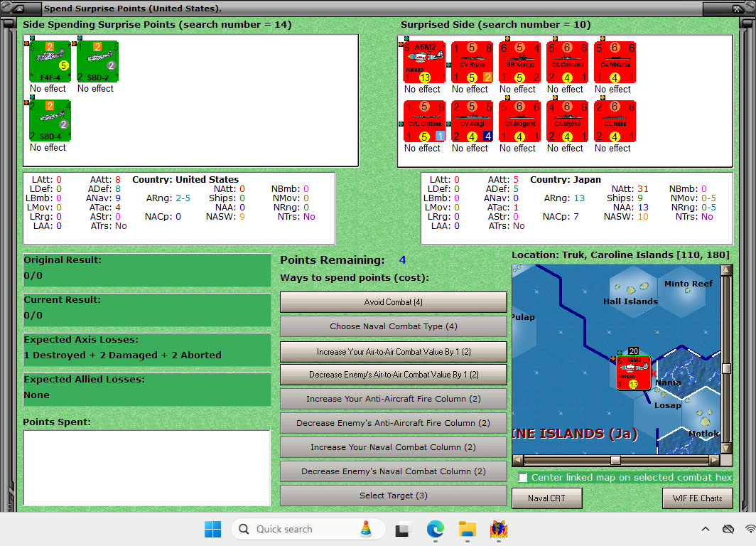This screenshot has width=756, height=546.
Task: Open the Windows Start menu
Action: click(x=212, y=529)
